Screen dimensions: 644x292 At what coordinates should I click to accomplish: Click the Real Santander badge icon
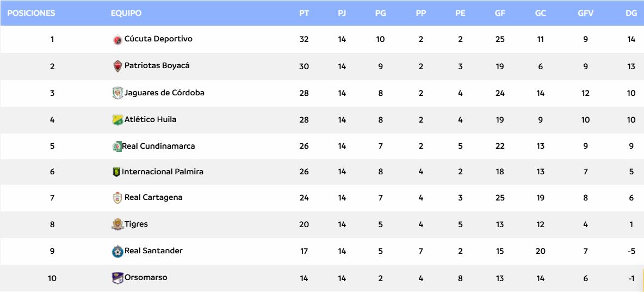coord(117,251)
